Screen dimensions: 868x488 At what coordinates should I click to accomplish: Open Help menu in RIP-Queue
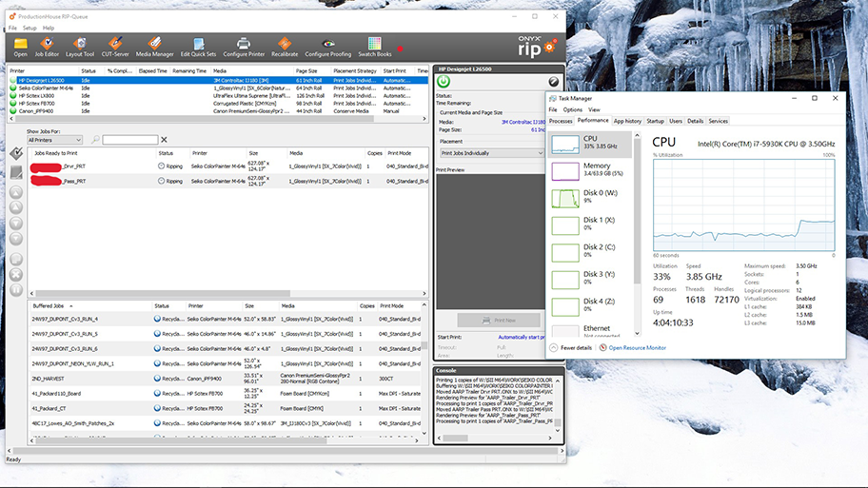[x=49, y=28]
